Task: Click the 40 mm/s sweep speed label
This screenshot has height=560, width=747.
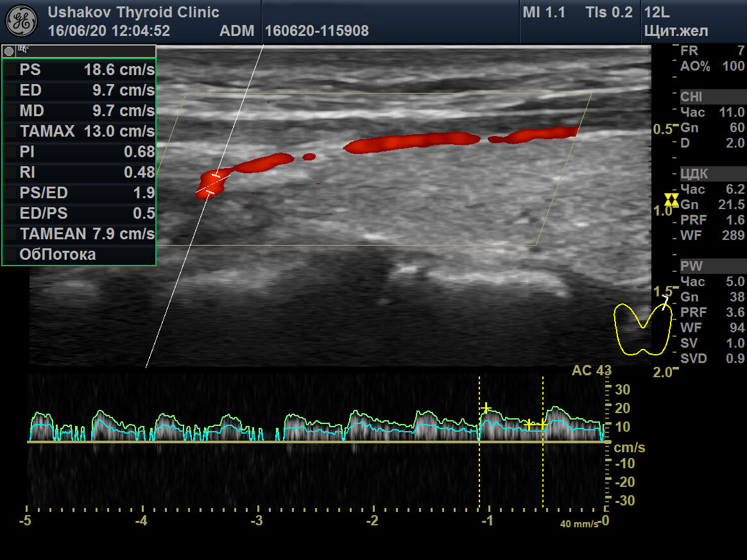Action: point(579,524)
